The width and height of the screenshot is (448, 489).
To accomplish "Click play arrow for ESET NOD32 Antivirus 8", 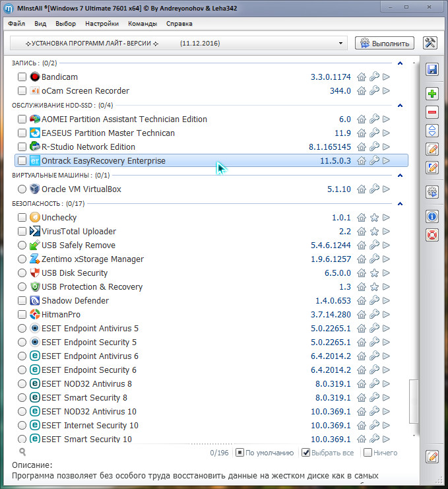I will (x=386, y=383).
